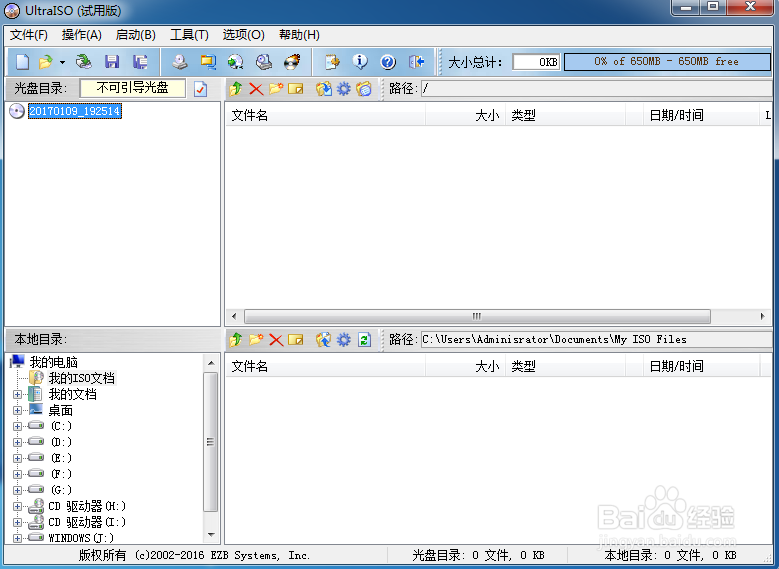Click the local path field C:\Users\Administrator\Documents\My ISO Files
779x569 pixels.
point(596,340)
